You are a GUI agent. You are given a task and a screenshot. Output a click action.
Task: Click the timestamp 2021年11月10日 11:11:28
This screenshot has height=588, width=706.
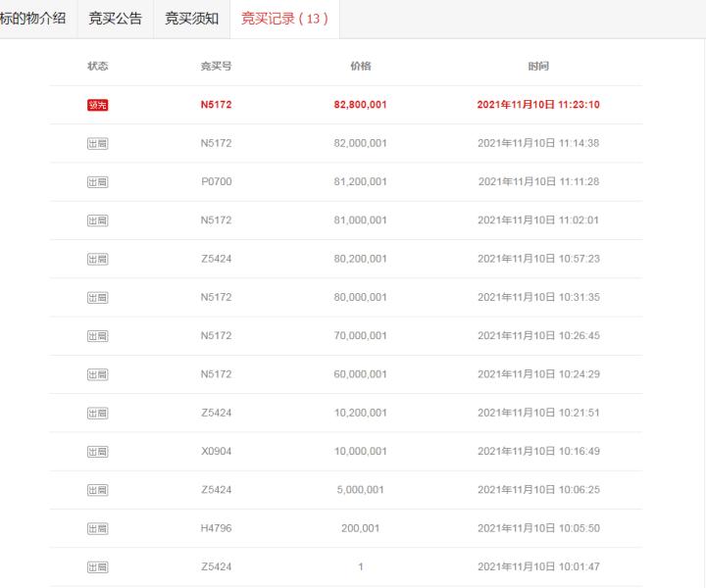(538, 181)
